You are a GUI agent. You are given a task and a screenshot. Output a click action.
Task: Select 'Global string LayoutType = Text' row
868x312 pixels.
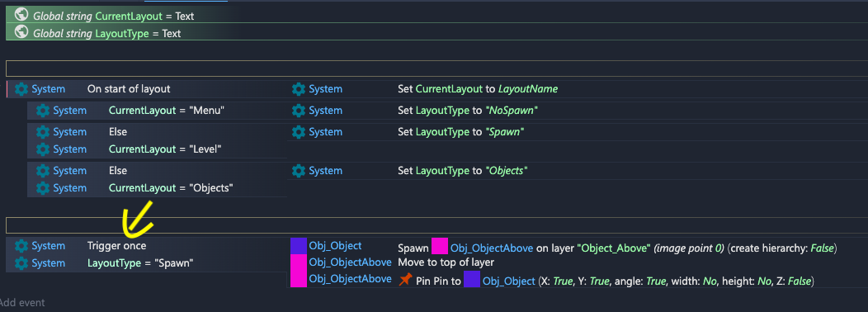tap(436, 33)
